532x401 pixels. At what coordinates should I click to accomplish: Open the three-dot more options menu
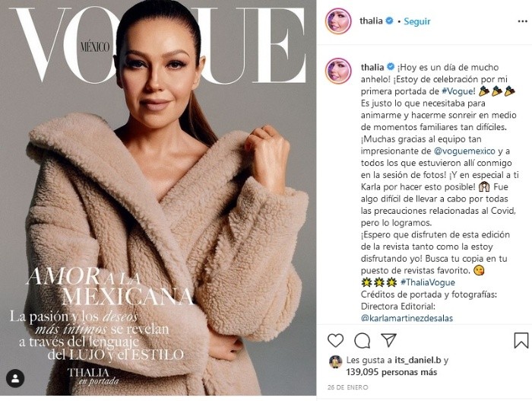tap(523, 21)
